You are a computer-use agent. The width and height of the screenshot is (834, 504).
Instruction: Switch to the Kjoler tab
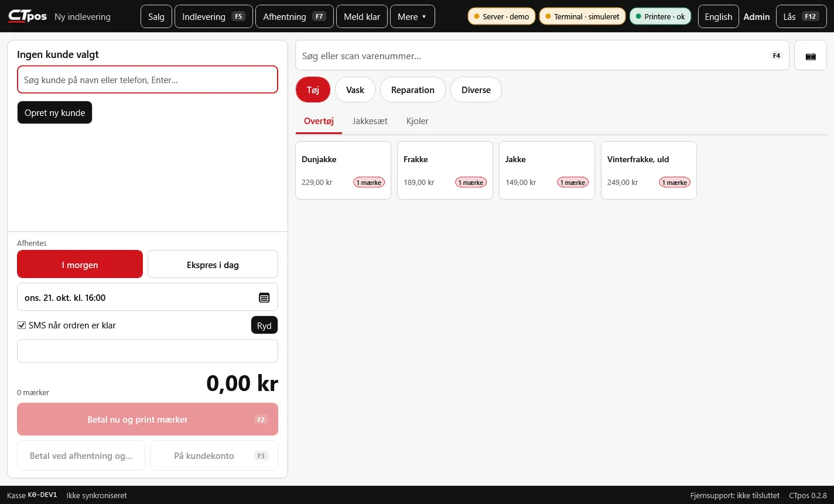(x=418, y=121)
